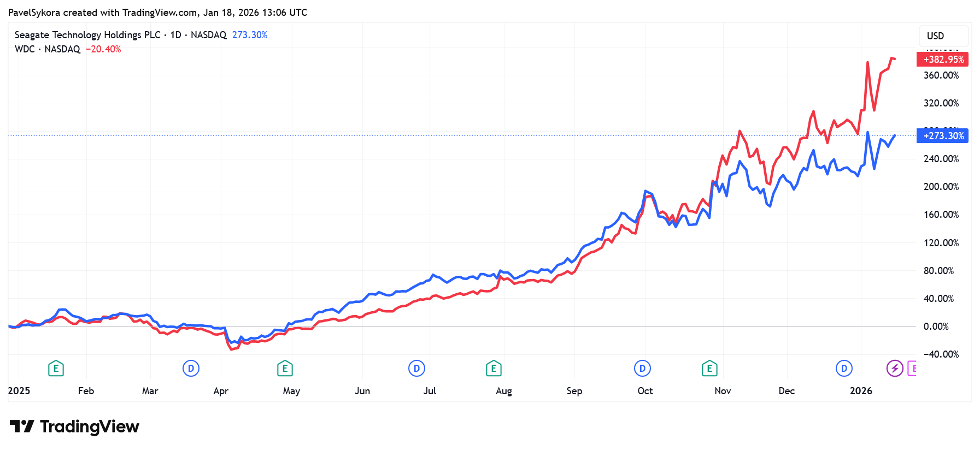Click the dividend marker in late June
The width and height of the screenshot is (980, 451).
click(x=416, y=369)
